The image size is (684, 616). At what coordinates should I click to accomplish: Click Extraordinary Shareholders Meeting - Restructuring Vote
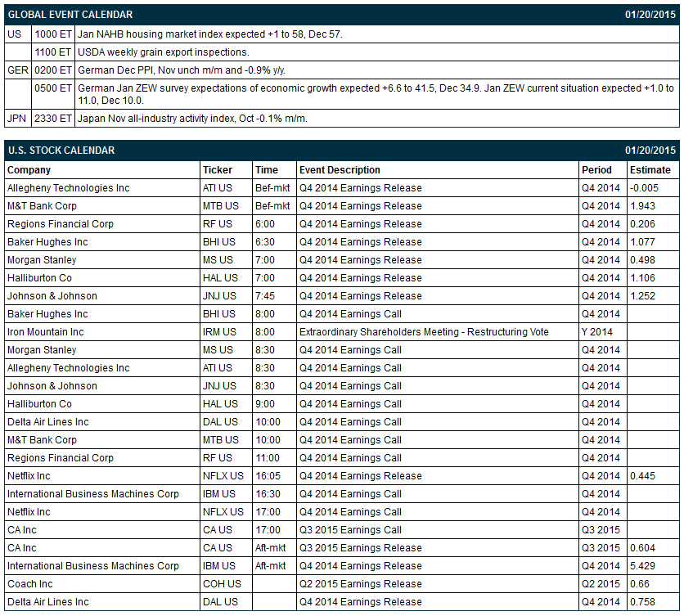click(424, 332)
